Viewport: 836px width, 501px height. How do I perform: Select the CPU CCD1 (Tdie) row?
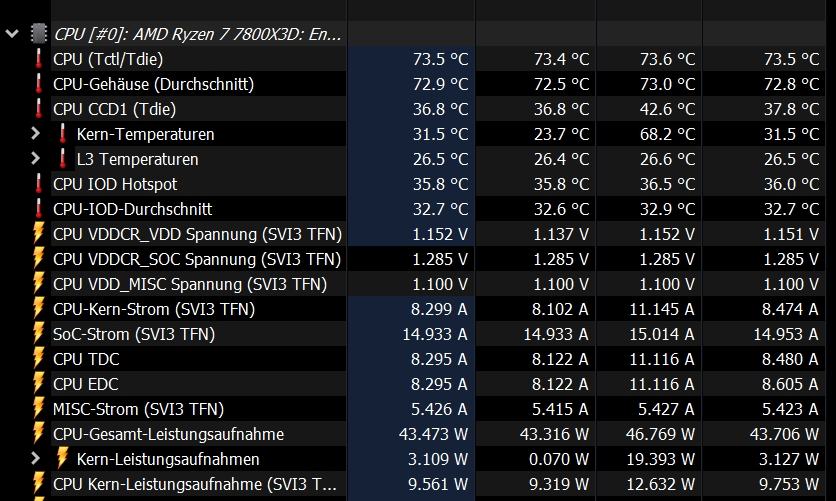pos(115,109)
